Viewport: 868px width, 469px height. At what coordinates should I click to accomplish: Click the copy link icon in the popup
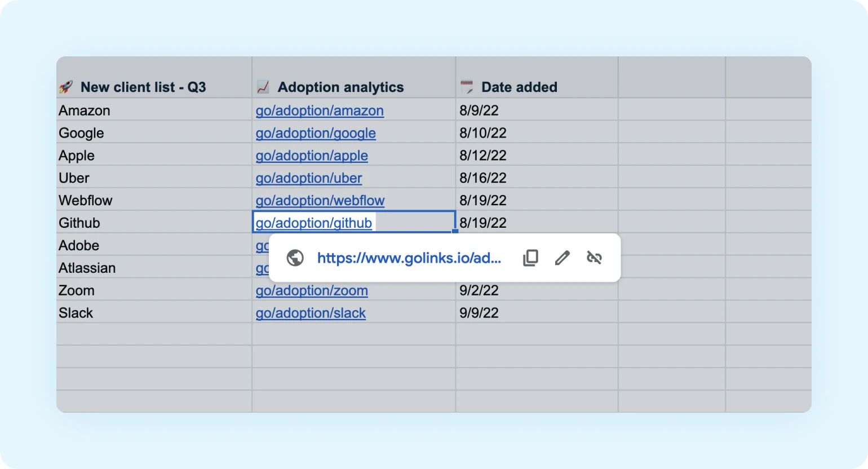(x=530, y=258)
